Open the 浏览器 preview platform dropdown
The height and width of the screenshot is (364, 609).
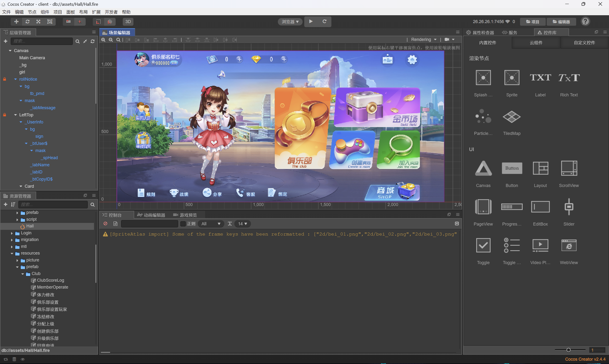290,22
